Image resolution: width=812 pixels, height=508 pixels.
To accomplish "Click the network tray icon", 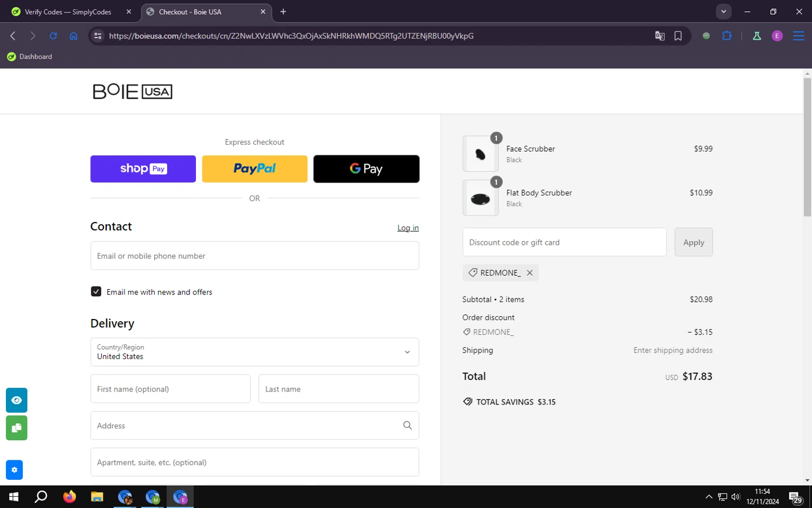I will click(722, 497).
